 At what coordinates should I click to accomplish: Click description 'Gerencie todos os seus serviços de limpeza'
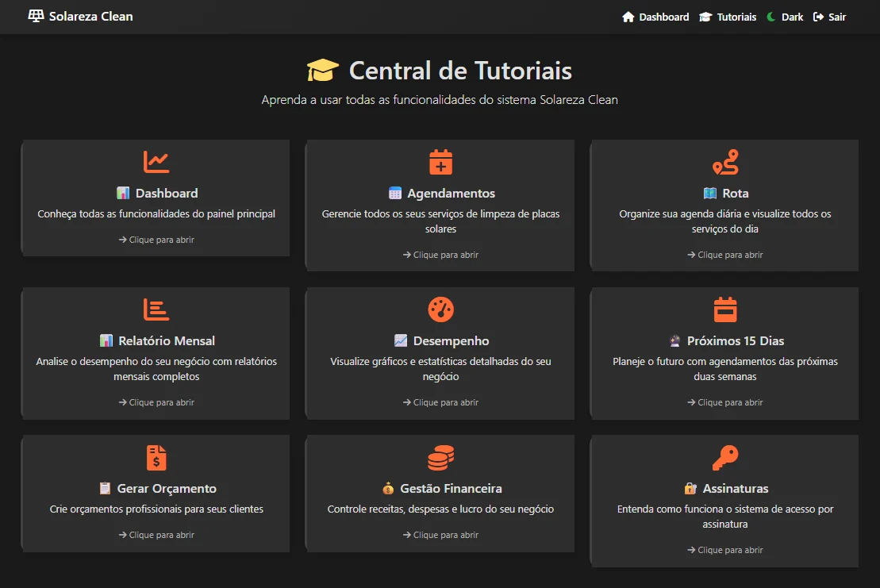coord(440,221)
